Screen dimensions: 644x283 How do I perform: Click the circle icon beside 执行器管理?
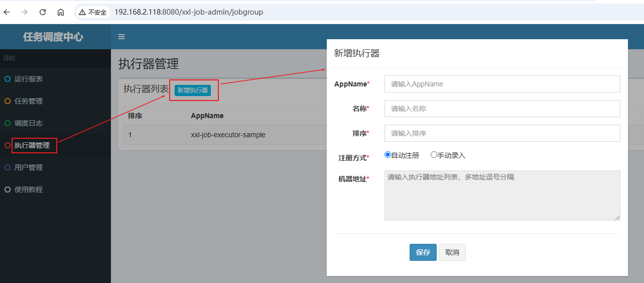click(8, 145)
